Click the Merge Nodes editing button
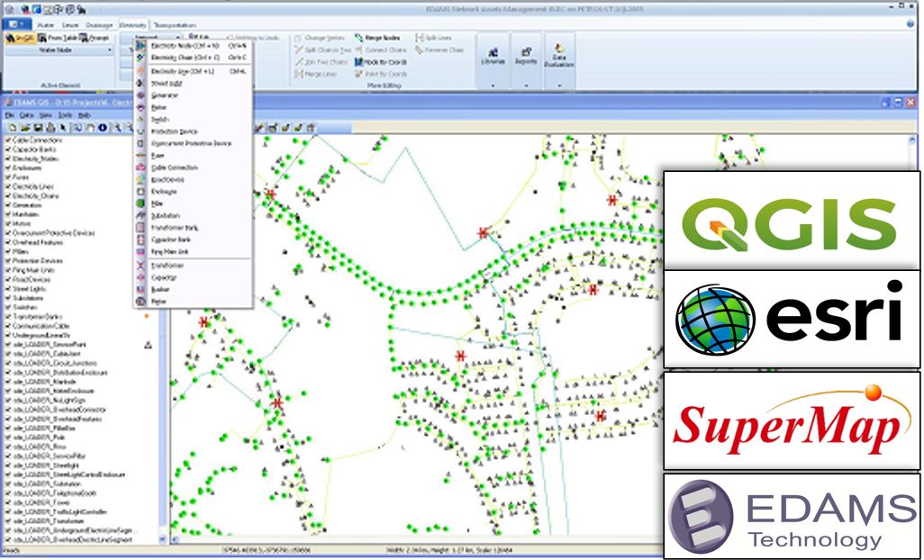The height and width of the screenshot is (560, 924). click(x=380, y=37)
